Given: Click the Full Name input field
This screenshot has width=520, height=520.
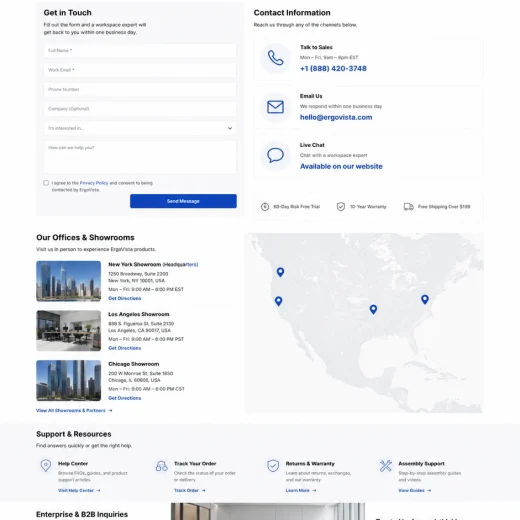Looking at the screenshot, I should [x=140, y=51].
